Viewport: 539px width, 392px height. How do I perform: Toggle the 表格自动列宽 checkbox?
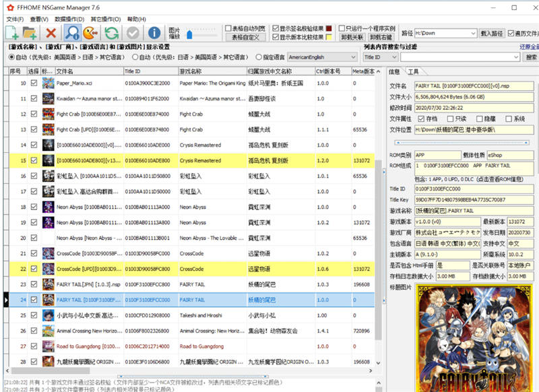(x=228, y=28)
